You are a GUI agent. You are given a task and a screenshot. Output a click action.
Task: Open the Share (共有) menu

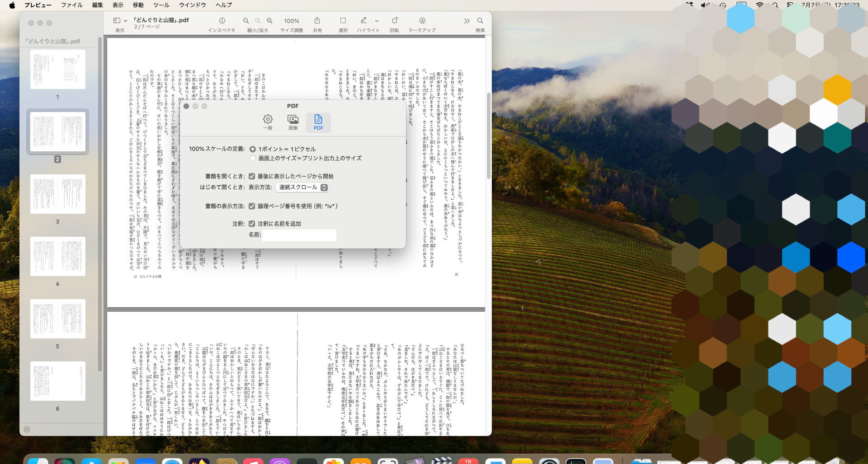click(317, 20)
